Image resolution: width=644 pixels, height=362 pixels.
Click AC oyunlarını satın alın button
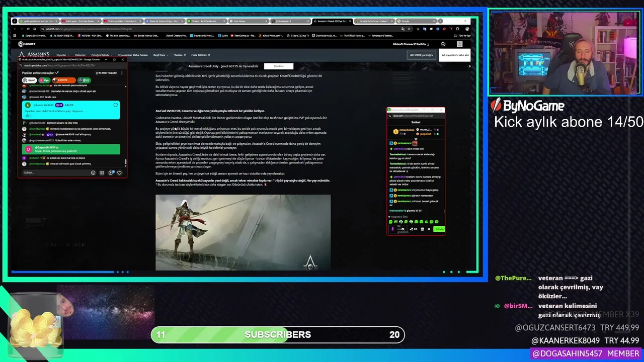[x=455, y=55]
